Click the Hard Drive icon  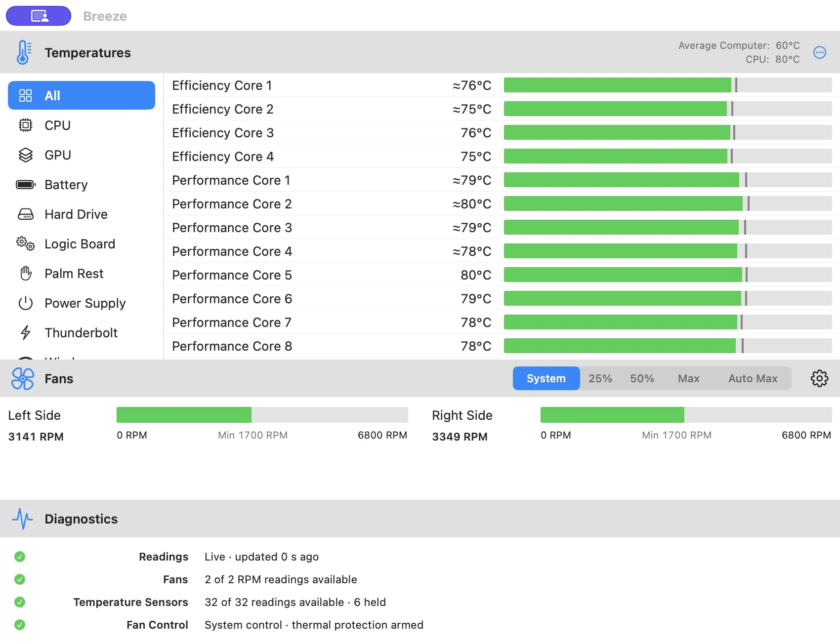(x=25, y=214)
